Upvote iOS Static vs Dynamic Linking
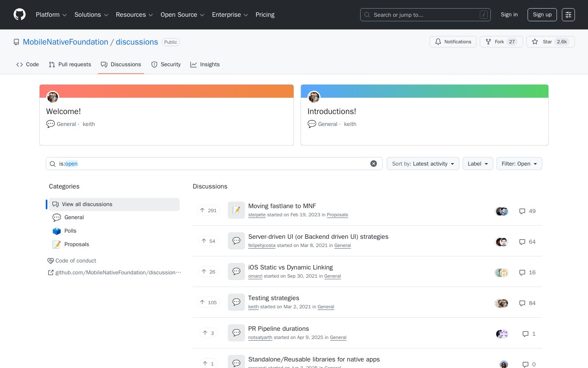The width and height of the screenshot is (588, 368). tap(208, 272)
